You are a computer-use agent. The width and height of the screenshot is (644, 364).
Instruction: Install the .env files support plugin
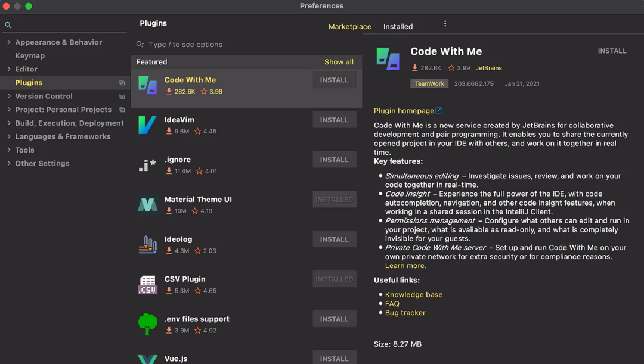tap(335, 319)
